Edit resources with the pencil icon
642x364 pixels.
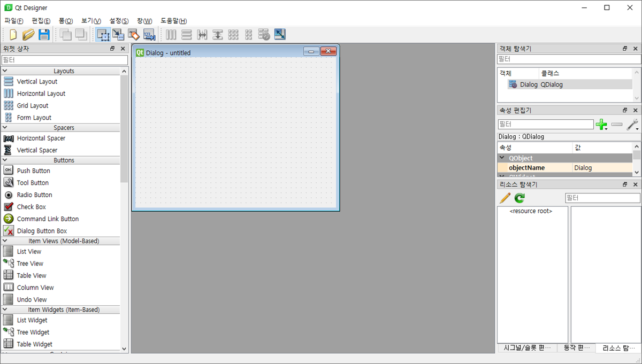click(505, 198)
